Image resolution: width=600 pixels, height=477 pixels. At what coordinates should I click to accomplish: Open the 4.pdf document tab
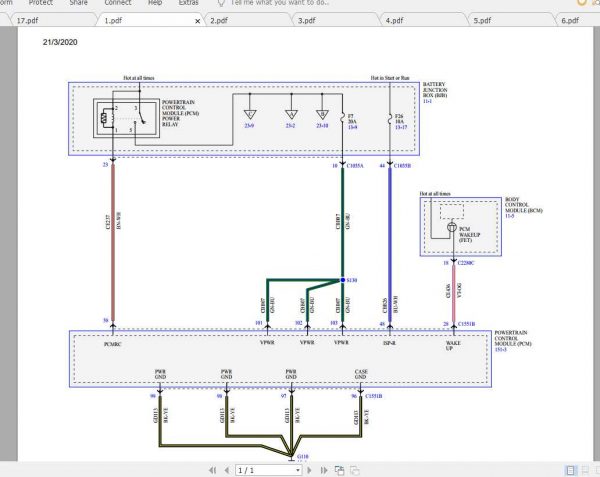[x=394, y=20]
